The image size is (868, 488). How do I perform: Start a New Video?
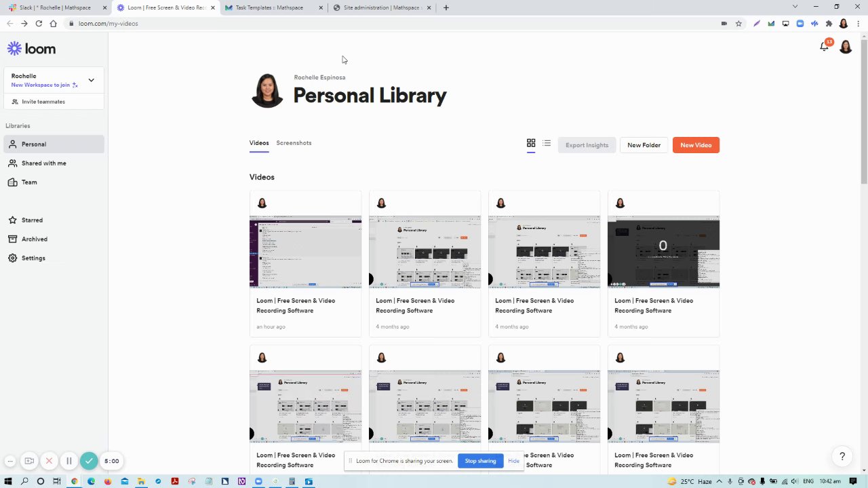[696, 145]
